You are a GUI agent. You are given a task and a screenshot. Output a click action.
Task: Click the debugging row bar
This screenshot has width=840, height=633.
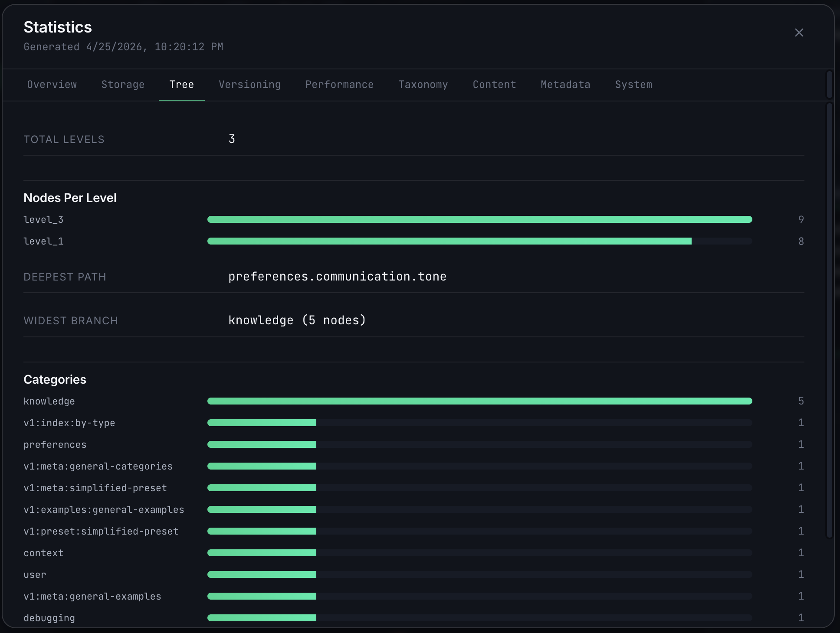480,618
